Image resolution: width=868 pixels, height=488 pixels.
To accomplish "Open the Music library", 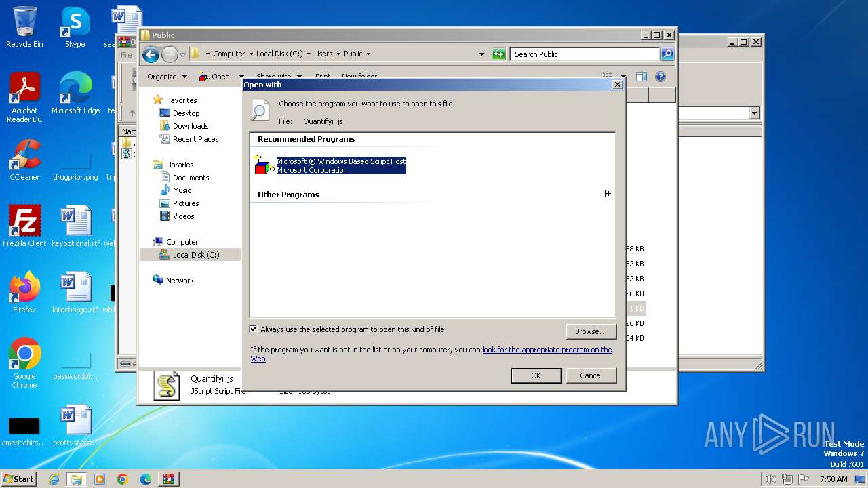I will click(182, 190).
